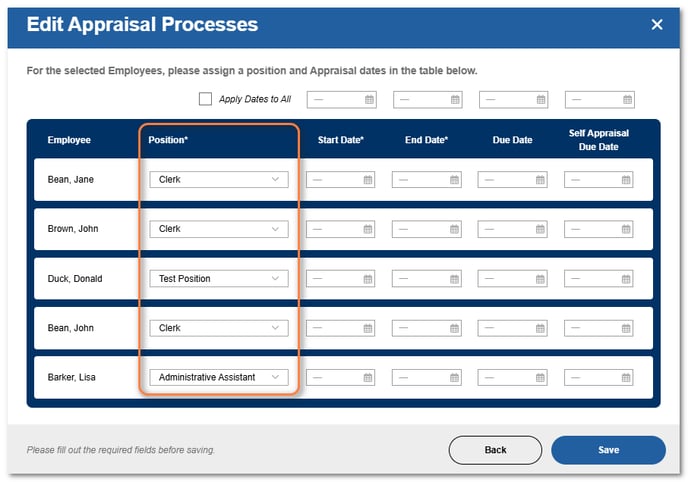688x482 pixels.
Task: Expand Position dropdown for Brown, John
Action: click(219, 229)
